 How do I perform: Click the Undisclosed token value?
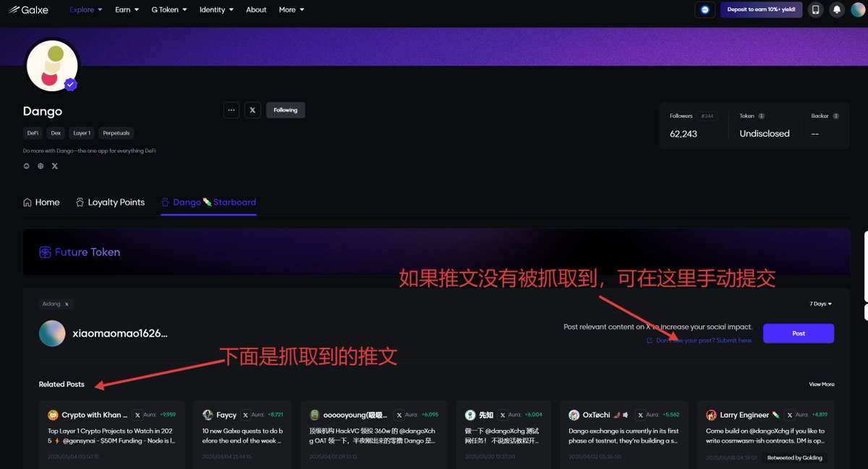765,134
